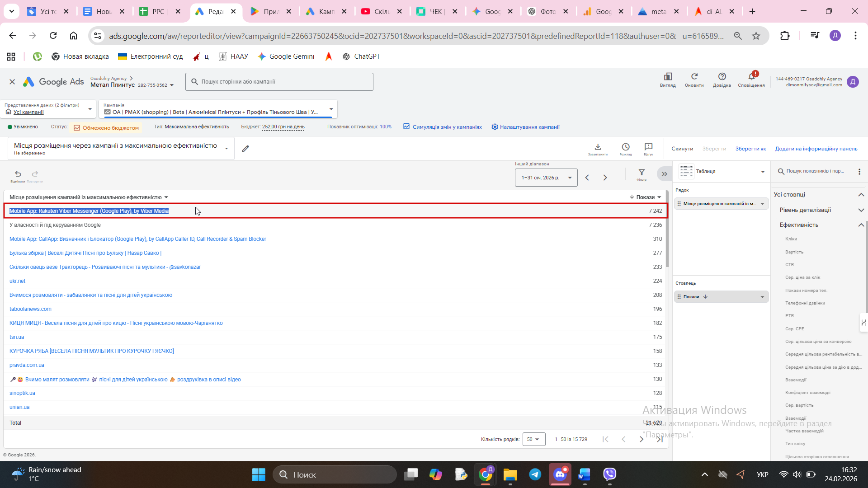Image resolution: width=868 pixels, height=488 pixels.
Task: Open the ukr.net placement link
Action: (x=17, y=281)
